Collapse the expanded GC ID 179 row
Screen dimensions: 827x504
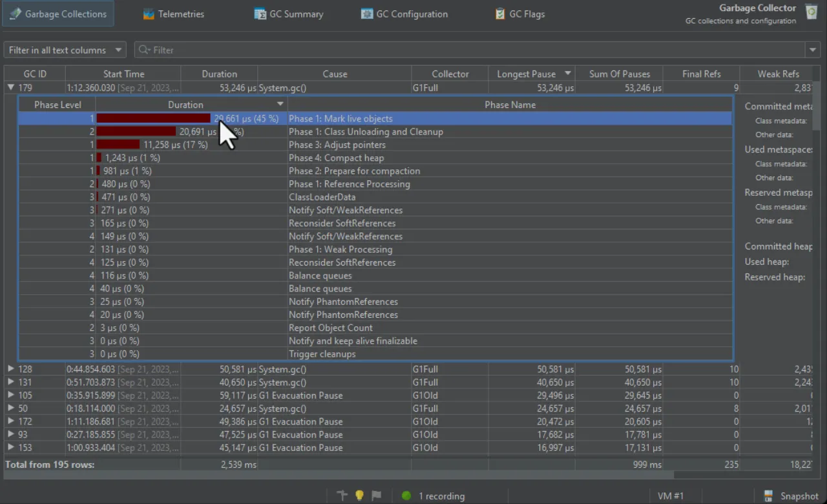point(10,87)
